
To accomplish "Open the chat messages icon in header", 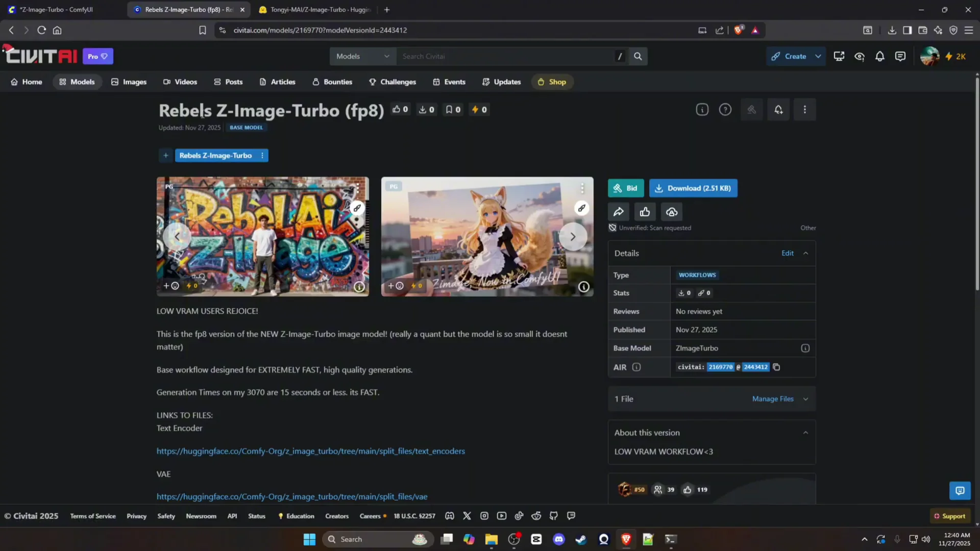I will pyautogui.click(x=900, y=56).
